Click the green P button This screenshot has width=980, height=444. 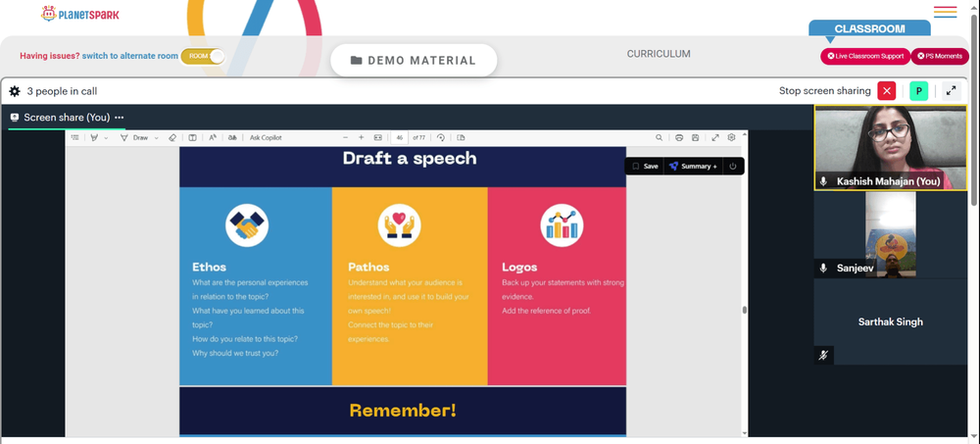click(919, 91)
